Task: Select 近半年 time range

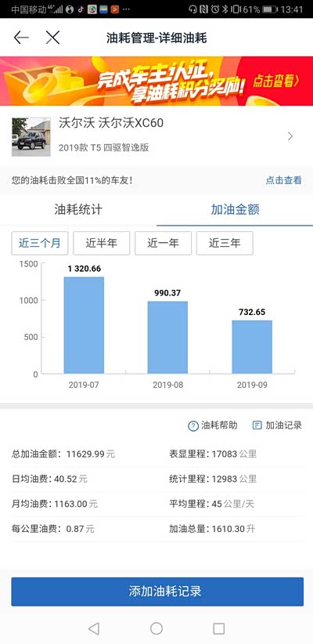Action: [101, 243]
